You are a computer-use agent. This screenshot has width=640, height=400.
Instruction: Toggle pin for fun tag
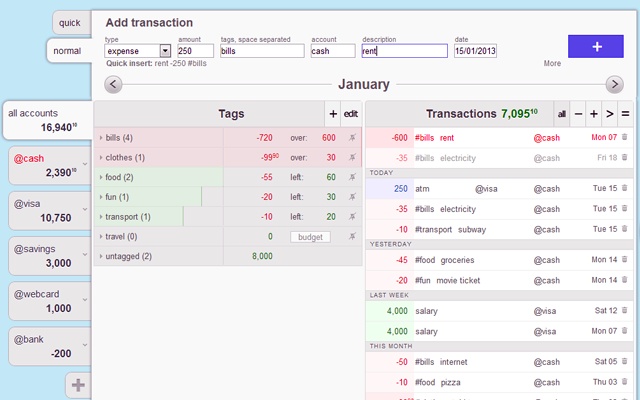pos(352,197)
